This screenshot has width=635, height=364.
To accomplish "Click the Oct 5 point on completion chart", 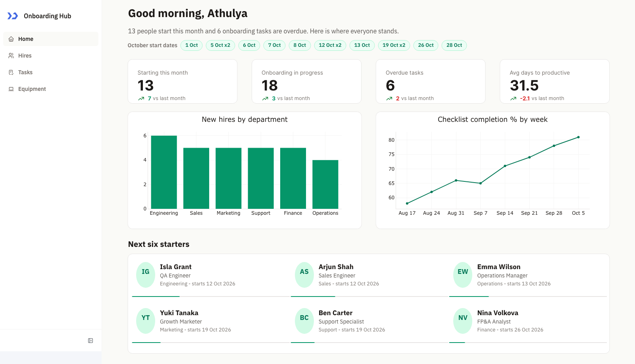I will tap(578, 137).
